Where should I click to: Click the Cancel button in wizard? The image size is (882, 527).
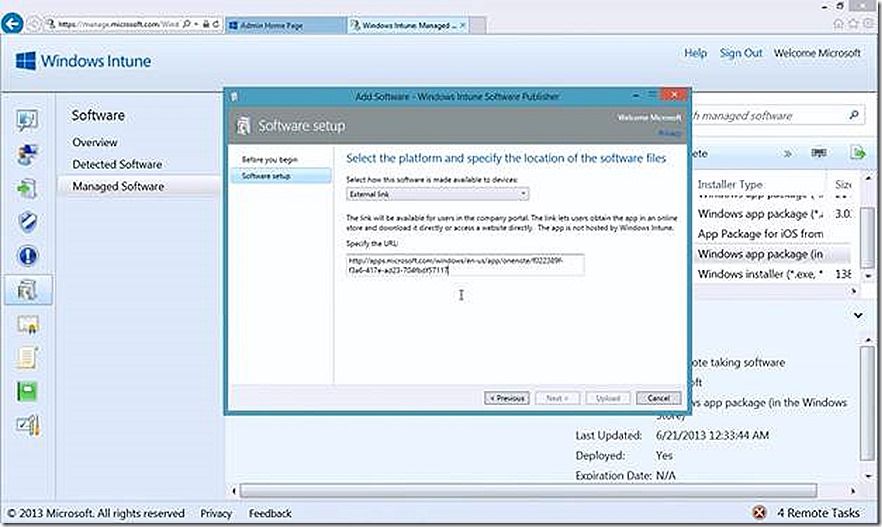click(658, 398)
